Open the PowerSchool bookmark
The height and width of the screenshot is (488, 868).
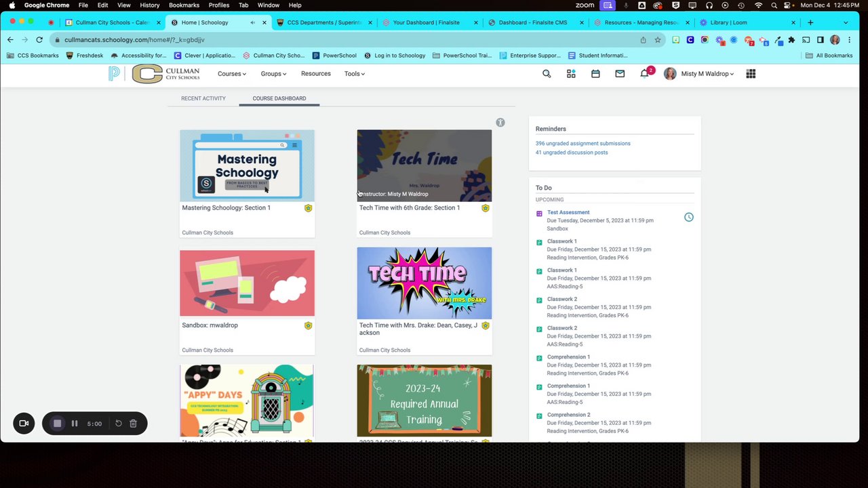(x=334, y=56)
